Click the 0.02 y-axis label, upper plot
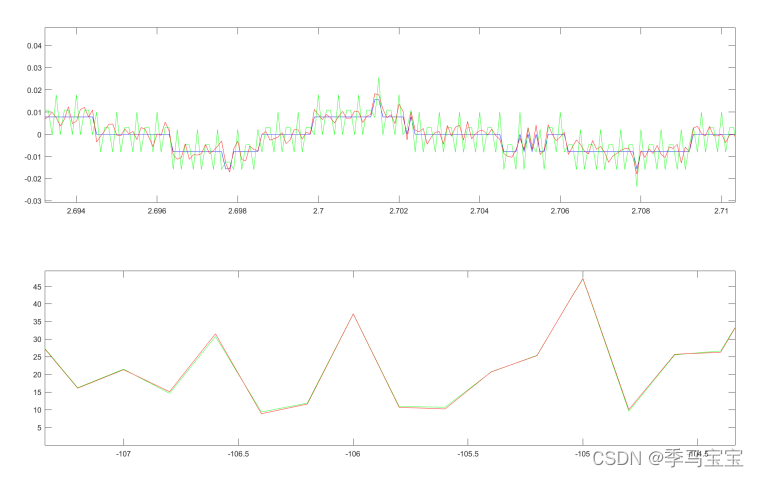Viewport: 759px width, 477px height. pyautogui.click(x=34, y=90)
